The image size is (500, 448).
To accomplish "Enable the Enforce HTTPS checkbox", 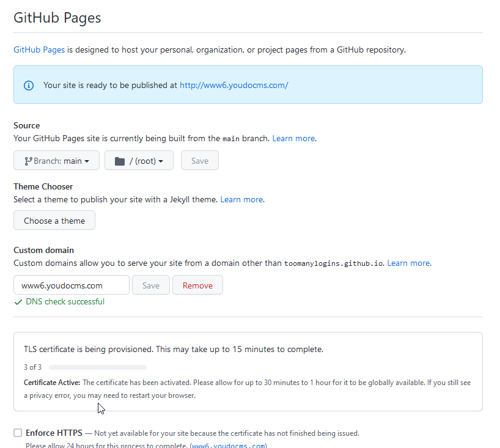I will 18,433.
